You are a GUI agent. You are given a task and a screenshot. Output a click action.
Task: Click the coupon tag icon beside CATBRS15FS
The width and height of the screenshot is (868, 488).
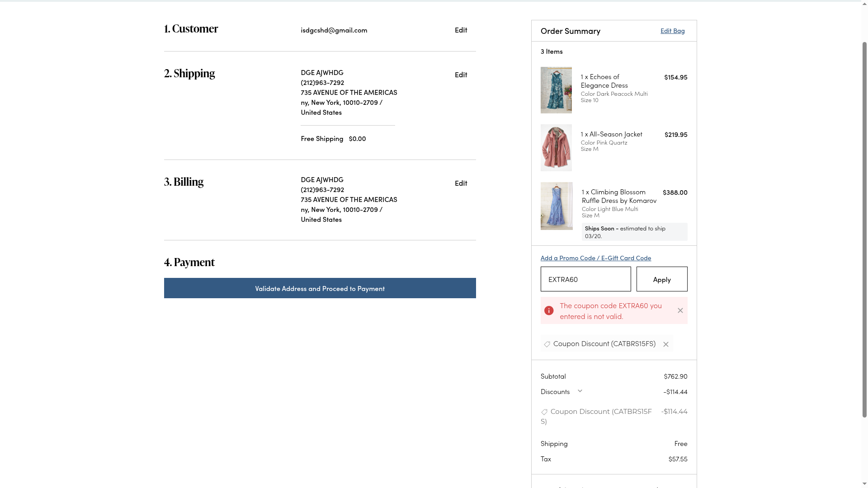point(547,344)
